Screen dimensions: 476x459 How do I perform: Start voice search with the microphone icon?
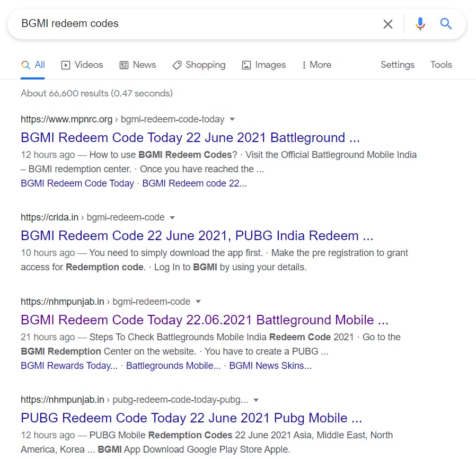coord(420,24)
